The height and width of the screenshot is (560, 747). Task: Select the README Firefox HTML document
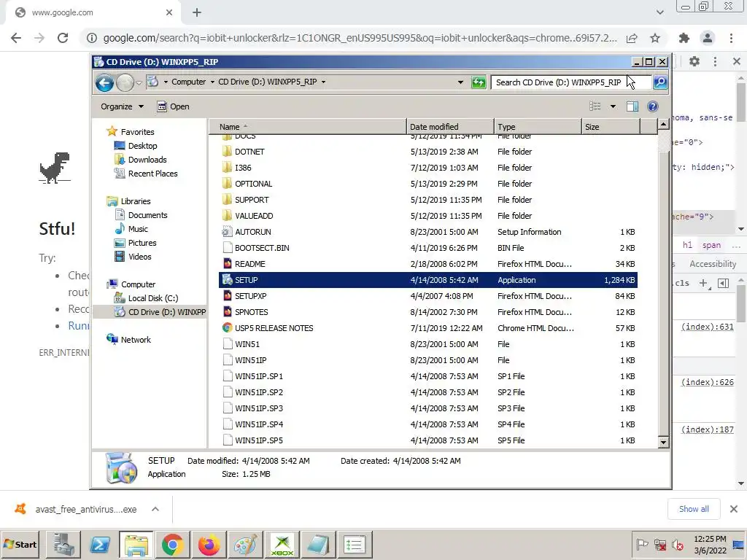427,264
